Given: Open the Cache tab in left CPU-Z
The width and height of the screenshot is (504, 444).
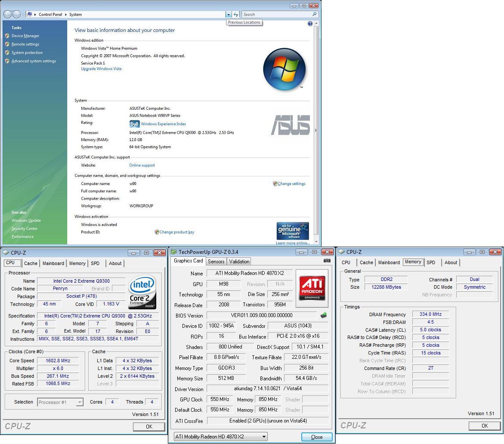Looking at the screenshot, I should click(31, 263).
